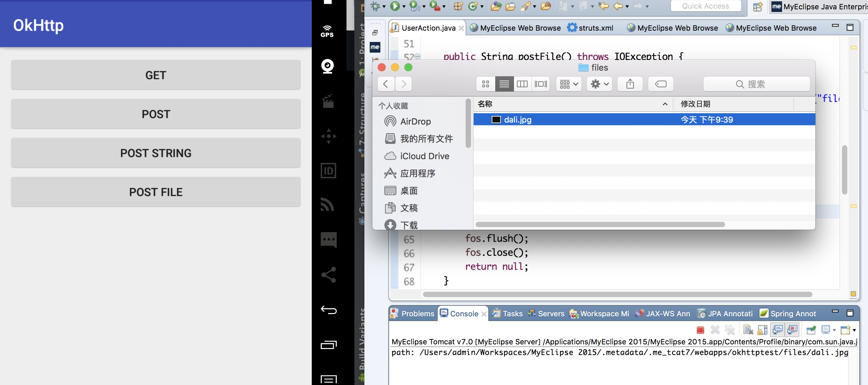
Task: Click the Clear Console icon
Action: point(748,330)
